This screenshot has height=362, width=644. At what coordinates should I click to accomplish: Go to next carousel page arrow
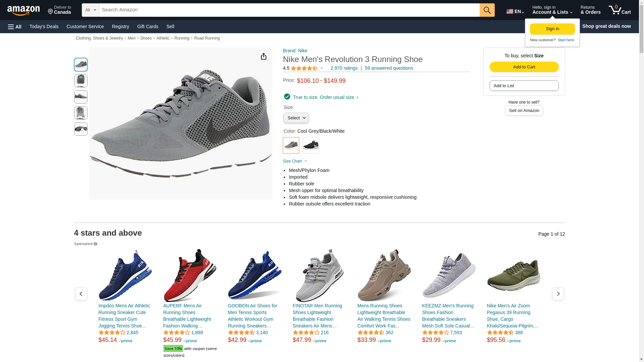pos(558,294)
